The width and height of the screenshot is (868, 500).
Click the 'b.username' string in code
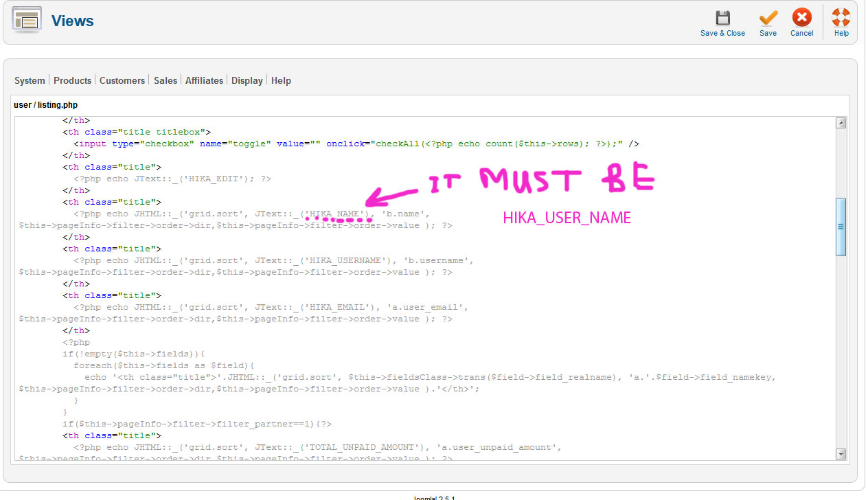pos(436,260)
